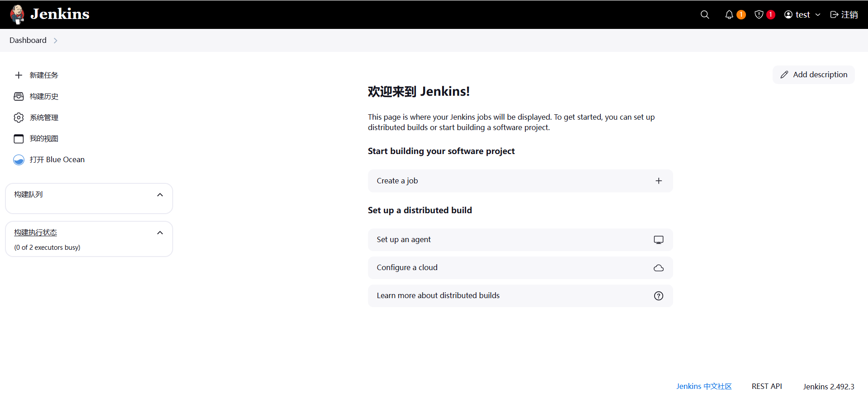
Task: Collapse the 构建执行状态 panel chevron
Action: pos(160,233)
